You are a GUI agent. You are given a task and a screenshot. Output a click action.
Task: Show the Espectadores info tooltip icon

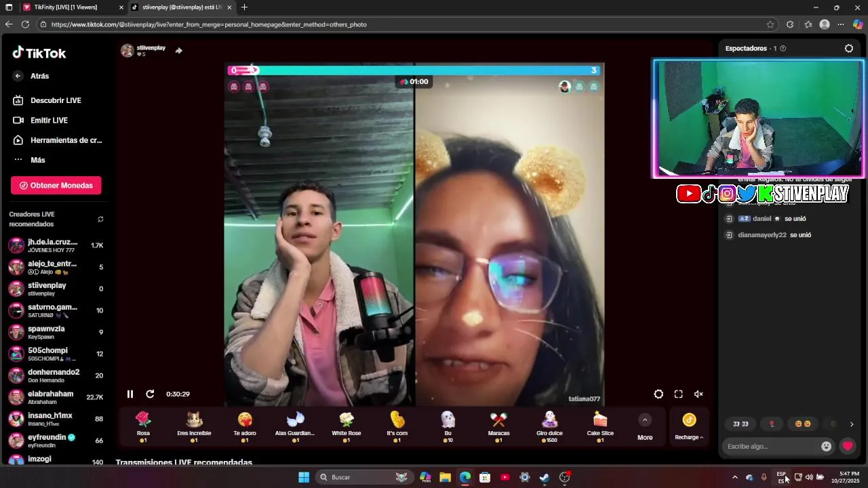783,48
